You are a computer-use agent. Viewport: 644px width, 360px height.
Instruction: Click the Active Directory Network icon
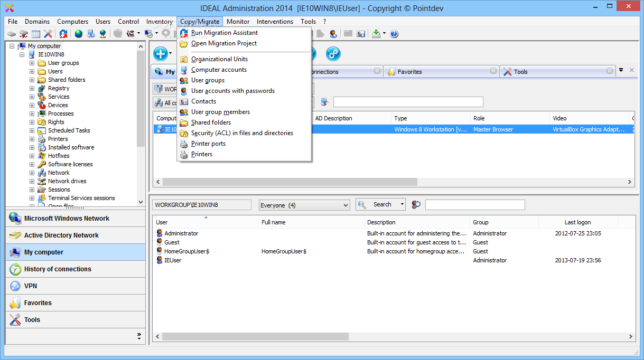click(15, 235)
